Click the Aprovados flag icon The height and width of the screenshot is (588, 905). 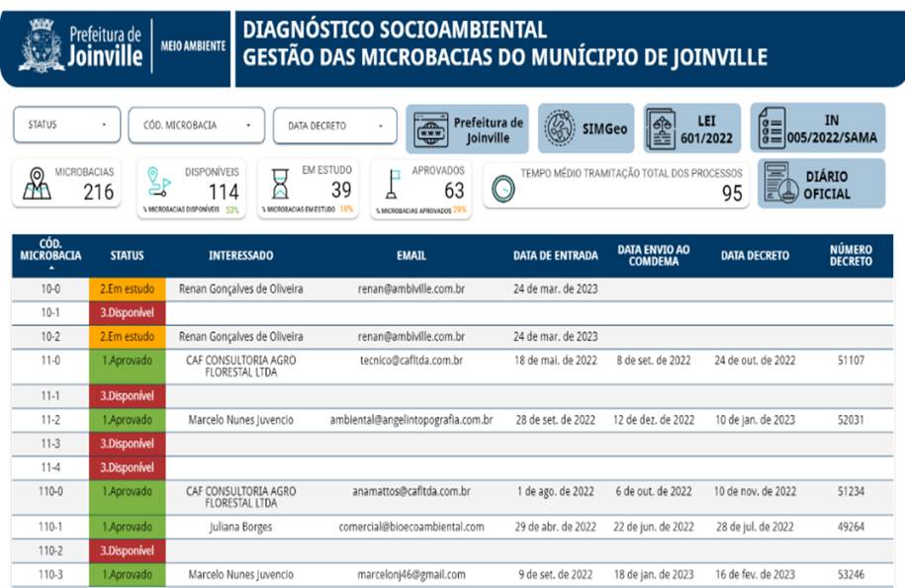pos(392,184)
